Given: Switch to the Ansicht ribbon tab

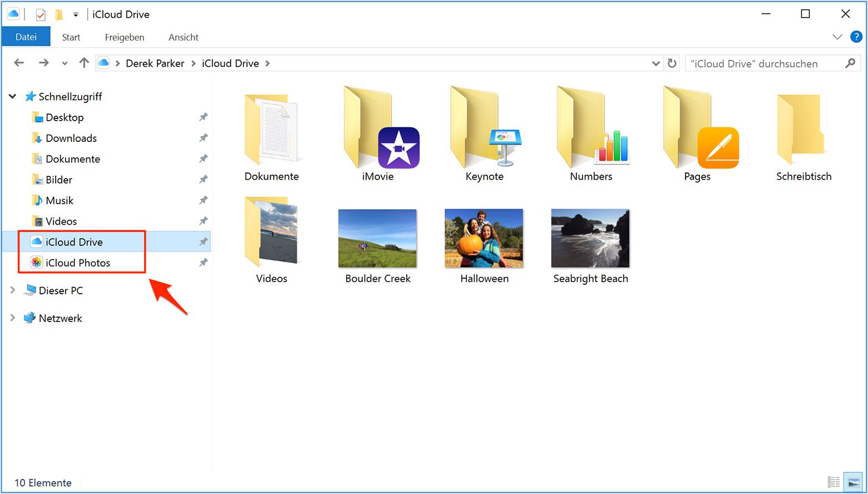Looking at the screenshot, I should (x=183, y=37).
